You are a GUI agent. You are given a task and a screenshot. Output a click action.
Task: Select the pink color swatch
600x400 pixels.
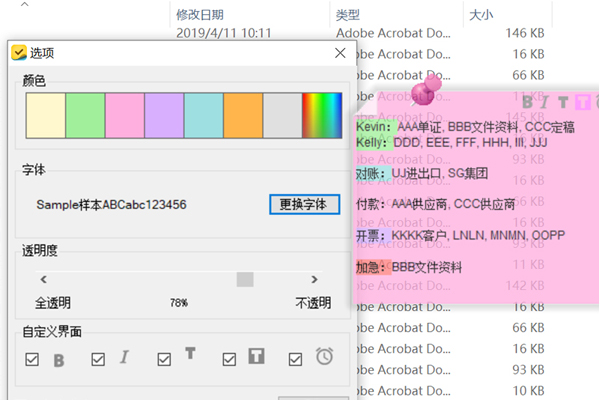point(125,115)
